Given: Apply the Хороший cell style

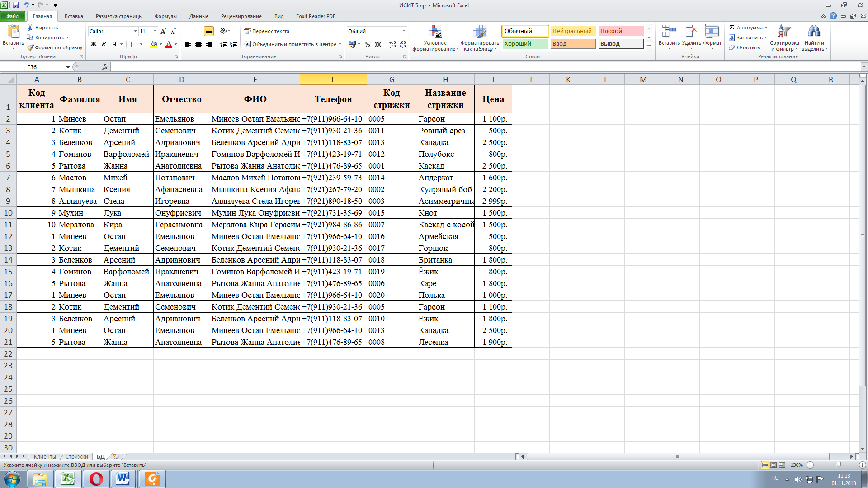Looking at the screenshot, I should (524, 44).
